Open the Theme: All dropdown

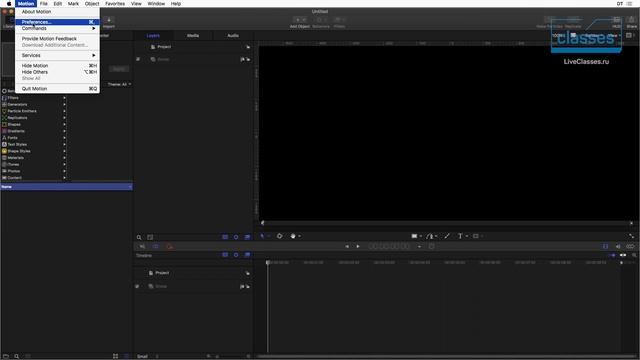click(x=119, y=84)
